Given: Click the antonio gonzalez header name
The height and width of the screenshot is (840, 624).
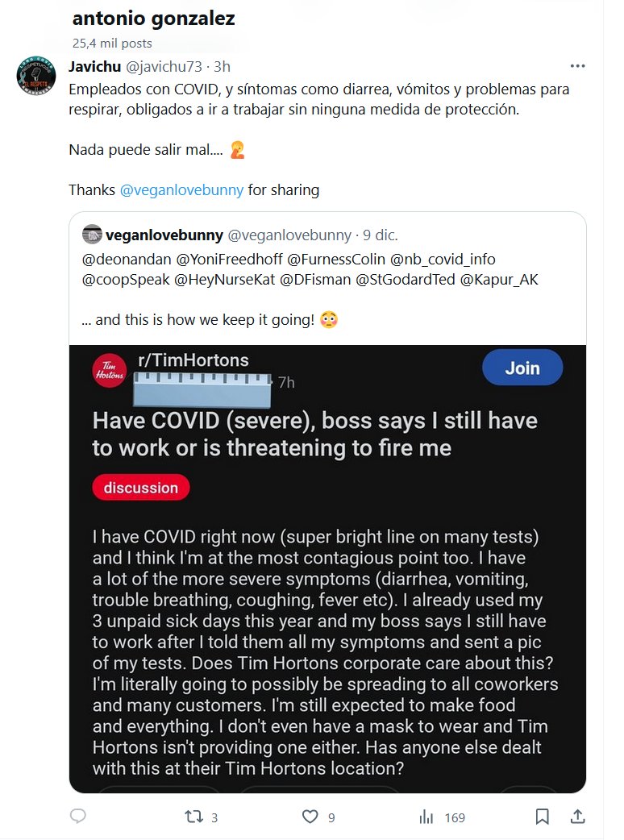Looking at the screenshot, I should point(153,19).
